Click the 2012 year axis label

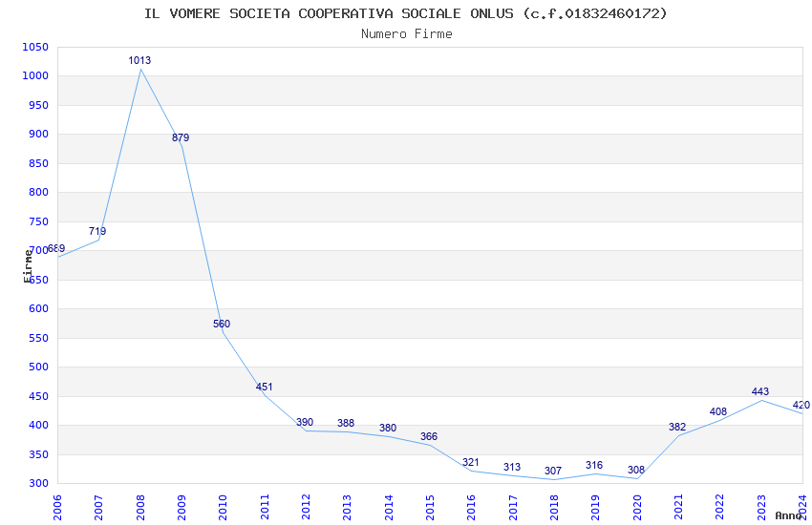tap(306, 508)
